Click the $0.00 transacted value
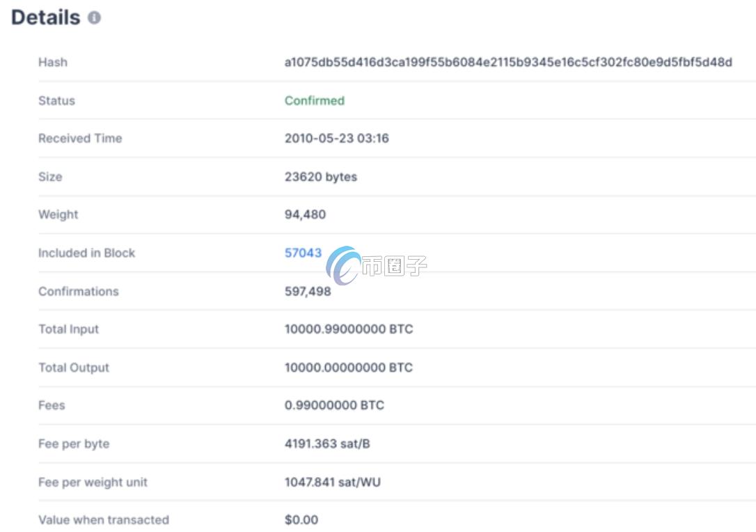 (x=301, y=519)
